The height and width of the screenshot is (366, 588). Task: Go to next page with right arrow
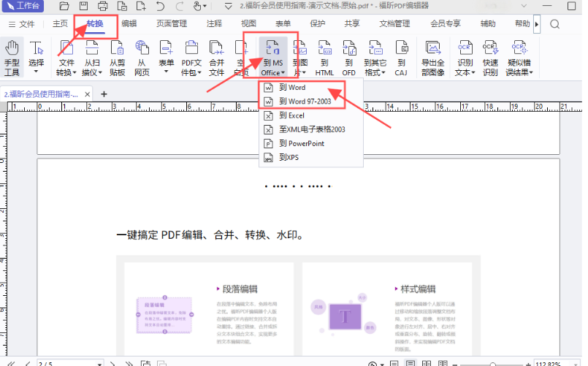112,363
